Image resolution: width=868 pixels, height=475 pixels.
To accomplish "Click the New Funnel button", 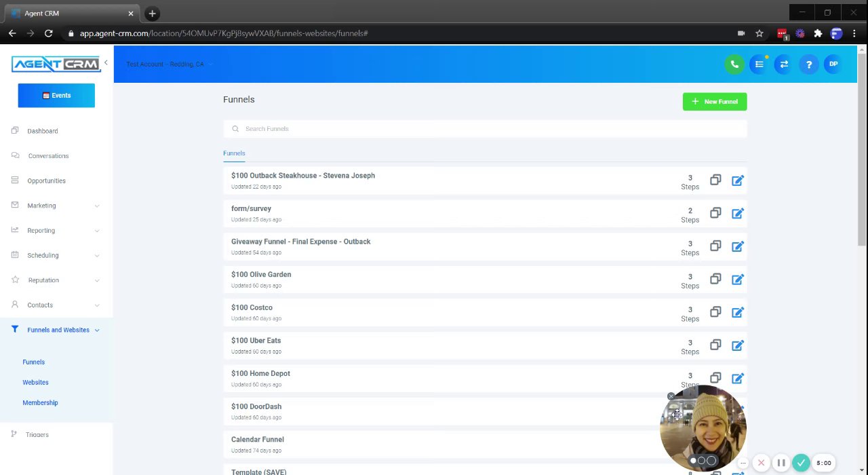I will click(x=715, y=102).
